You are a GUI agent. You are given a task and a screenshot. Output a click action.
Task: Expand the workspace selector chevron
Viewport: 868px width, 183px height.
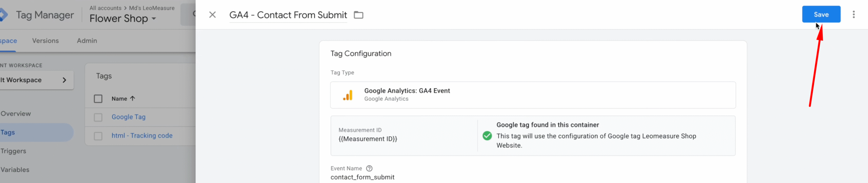pyautogui.click(x=64, y=80)
